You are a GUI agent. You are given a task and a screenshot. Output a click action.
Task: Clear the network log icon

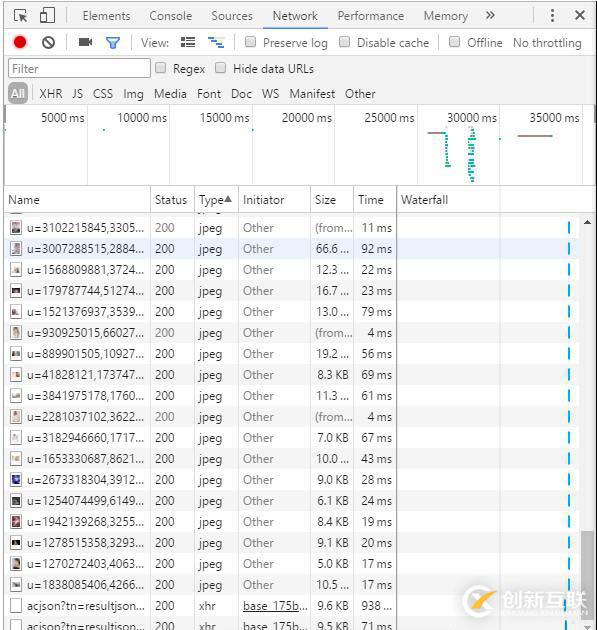pos(48,42)
